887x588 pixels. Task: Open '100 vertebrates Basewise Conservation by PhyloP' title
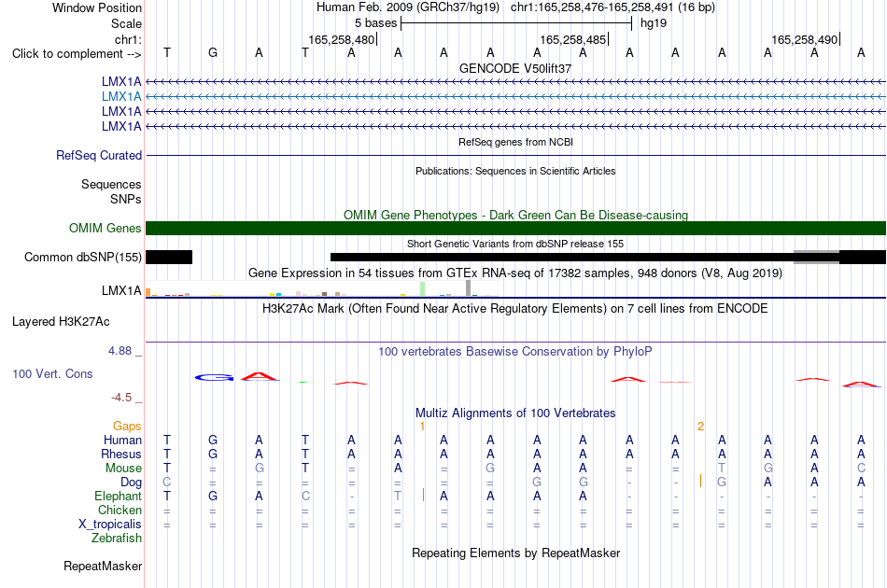click(x=515, y=352)
